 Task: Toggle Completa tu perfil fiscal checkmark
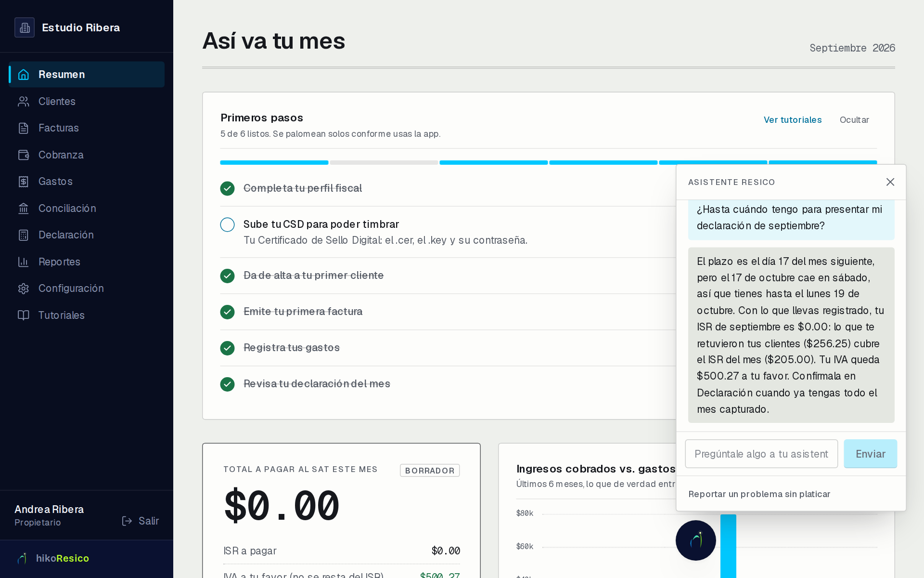pyautogui.click(x=227, y=188)
